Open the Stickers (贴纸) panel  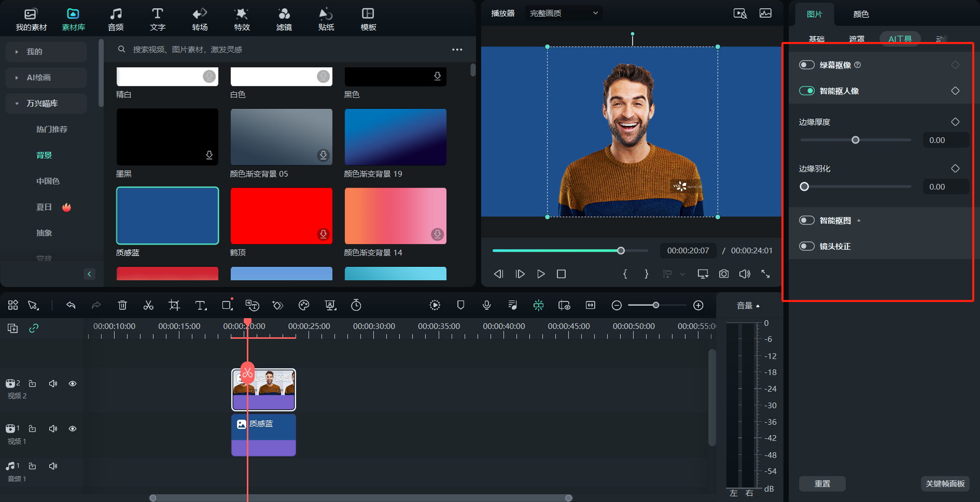(x=326, y=19)
